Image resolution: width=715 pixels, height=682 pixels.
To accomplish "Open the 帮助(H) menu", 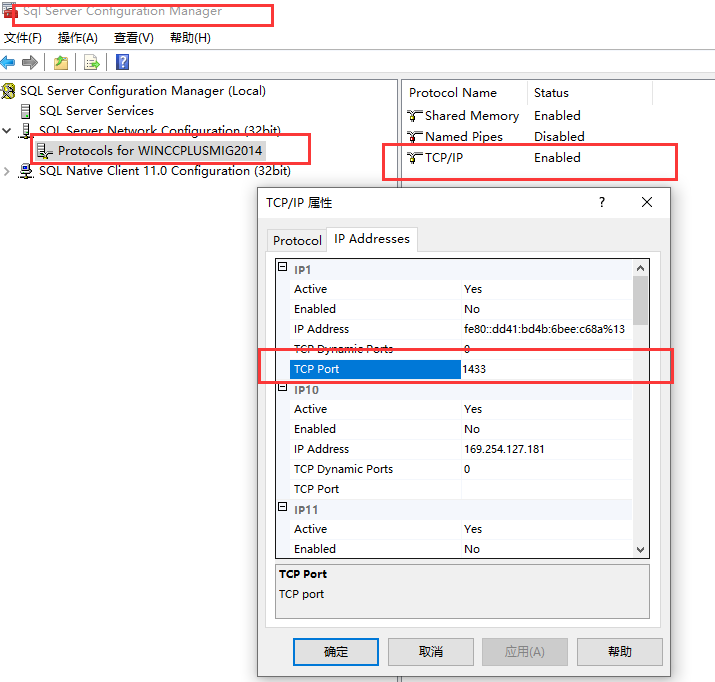I will coord(190,38).
